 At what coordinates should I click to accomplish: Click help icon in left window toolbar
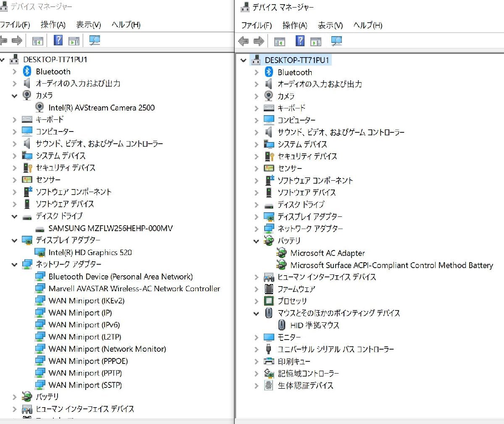58,40
